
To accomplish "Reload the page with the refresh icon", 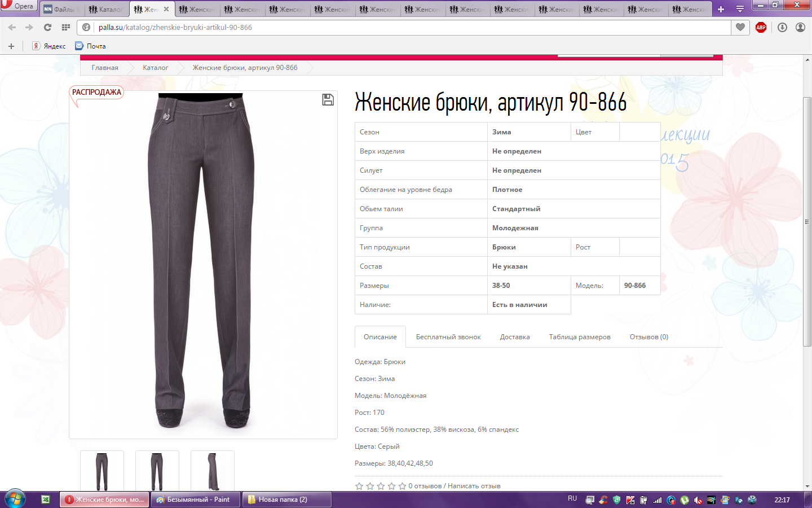I will click(x=48, y=27).
